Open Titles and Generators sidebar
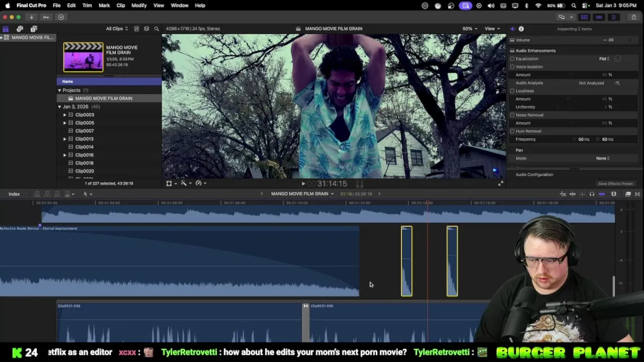 click(34, 29)
